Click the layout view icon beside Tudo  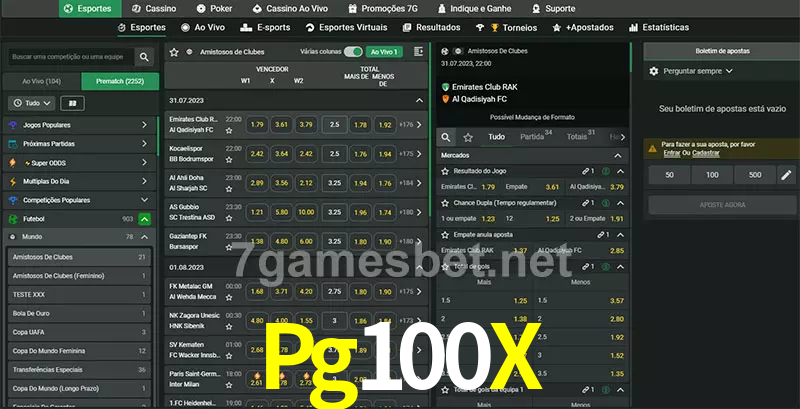pos(72,103)
